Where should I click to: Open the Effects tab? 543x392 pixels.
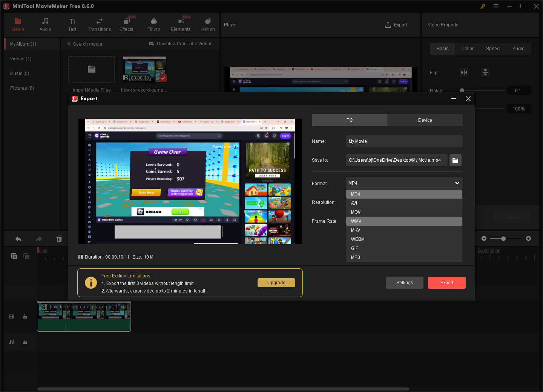[x=126, y=25]
